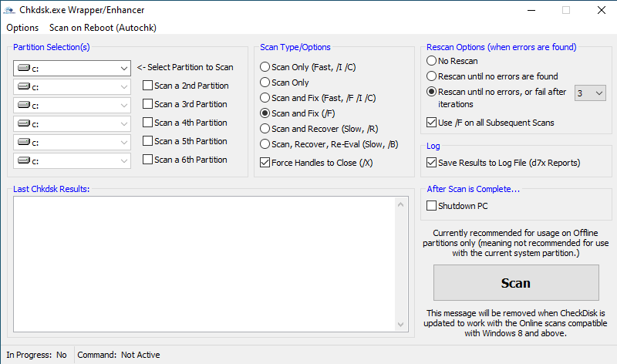Click 'This message will be removed' note
Image resolution: width=617 pixels, height=364 pixels.
click(515, 323)
